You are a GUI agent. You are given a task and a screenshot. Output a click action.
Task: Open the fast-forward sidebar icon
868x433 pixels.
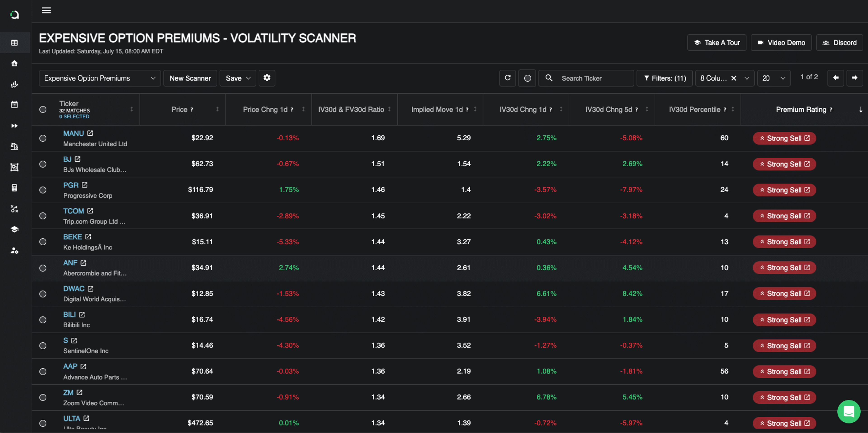coord(14,126)
